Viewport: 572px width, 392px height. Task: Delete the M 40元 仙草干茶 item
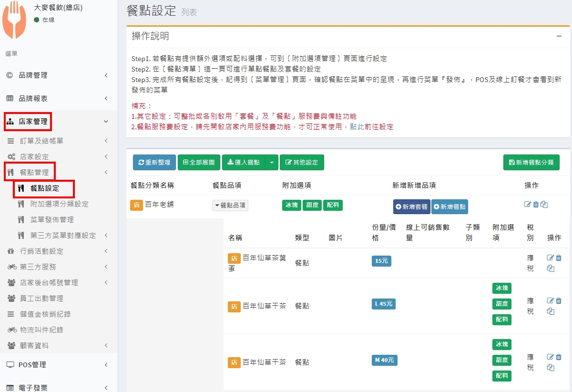coord(559,357)
